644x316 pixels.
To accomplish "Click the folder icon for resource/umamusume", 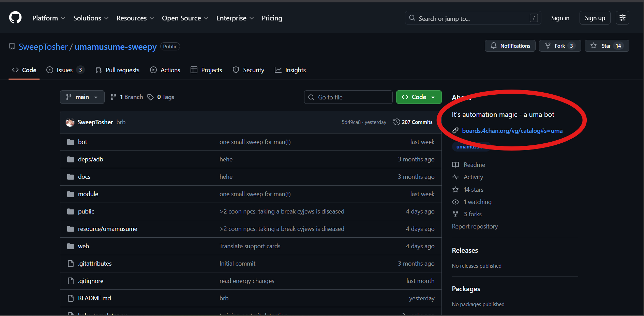I will coord(71,229).
